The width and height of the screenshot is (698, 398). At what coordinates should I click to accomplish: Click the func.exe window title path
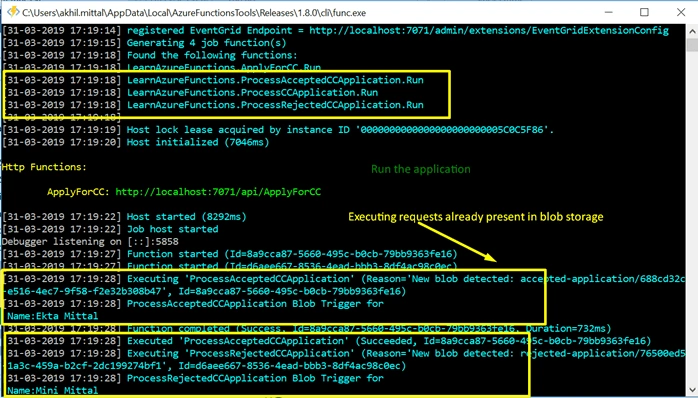click(x=194, y=12)
